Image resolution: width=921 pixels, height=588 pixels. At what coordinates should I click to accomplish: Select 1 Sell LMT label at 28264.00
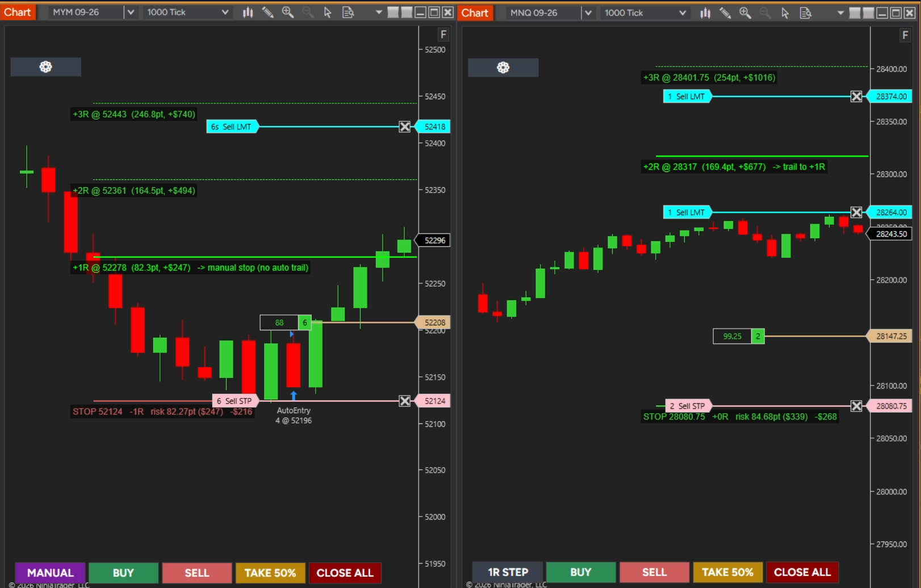point(687,212)
